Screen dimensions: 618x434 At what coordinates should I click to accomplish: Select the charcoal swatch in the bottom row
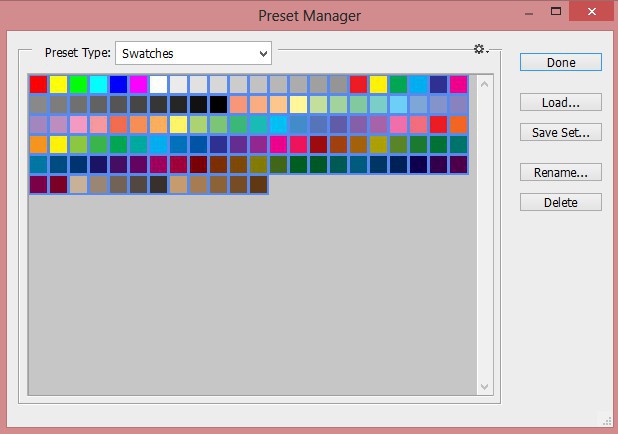point(158,184)
